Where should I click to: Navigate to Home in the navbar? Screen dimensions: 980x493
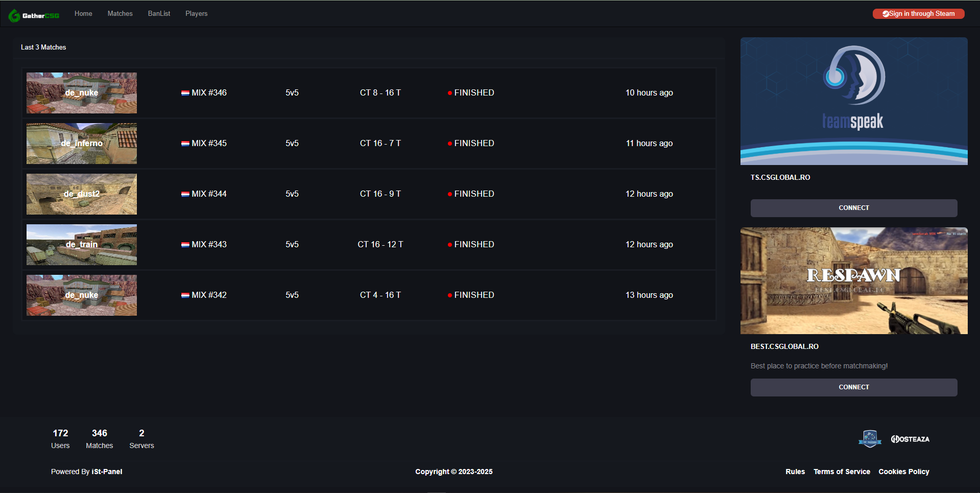tap(83, 14)
